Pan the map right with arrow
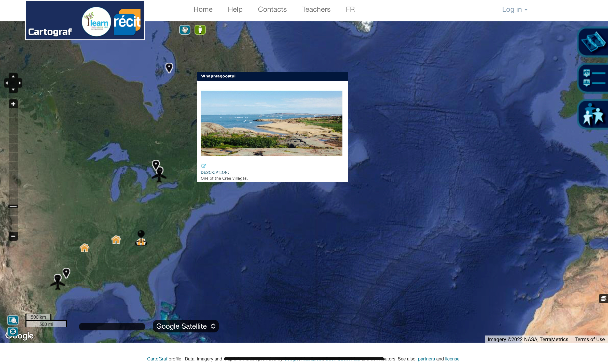 tap(20, 83)
